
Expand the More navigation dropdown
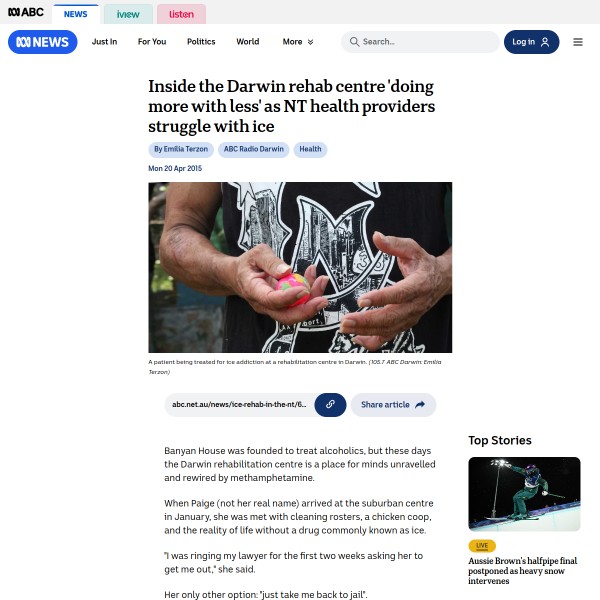[x=298, y=42]
